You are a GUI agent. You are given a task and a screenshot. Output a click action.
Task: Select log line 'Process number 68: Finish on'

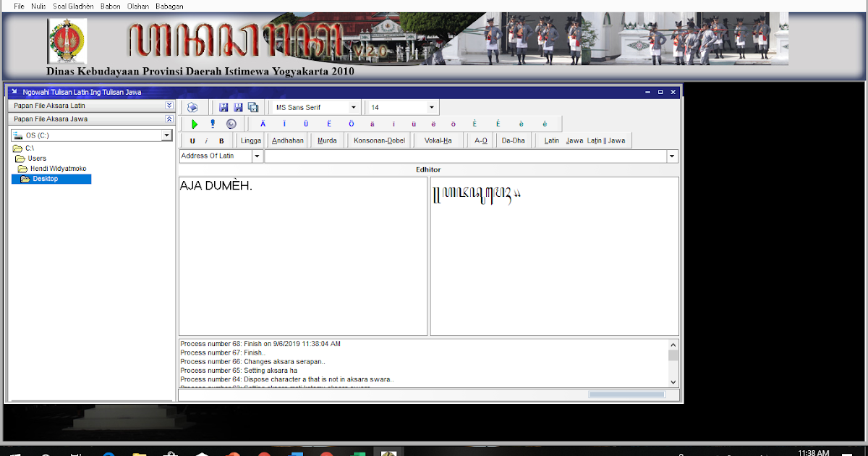[x=260, y=343]
